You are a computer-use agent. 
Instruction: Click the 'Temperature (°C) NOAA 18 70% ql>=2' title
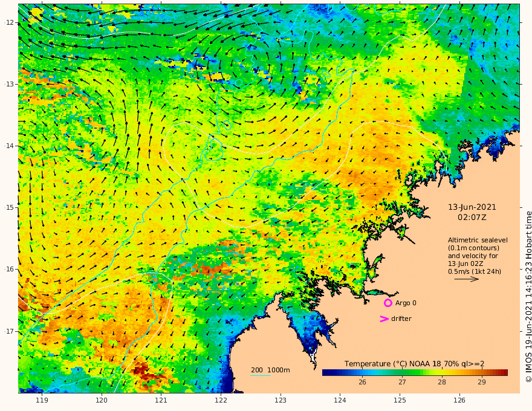click(x=414, y=364)
